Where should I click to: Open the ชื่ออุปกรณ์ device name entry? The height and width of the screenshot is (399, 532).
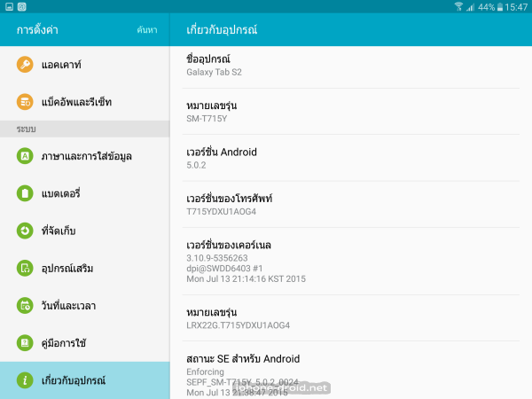coord(351,67)
